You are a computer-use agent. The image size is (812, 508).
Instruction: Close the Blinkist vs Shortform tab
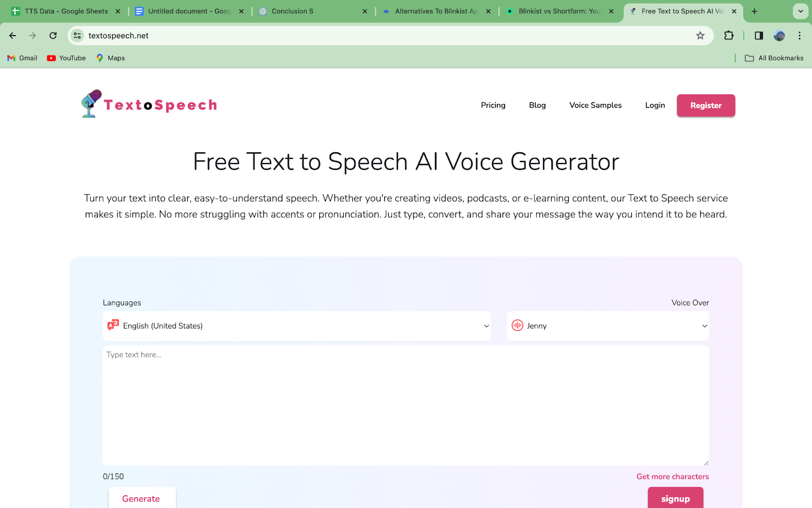(611, 11)
